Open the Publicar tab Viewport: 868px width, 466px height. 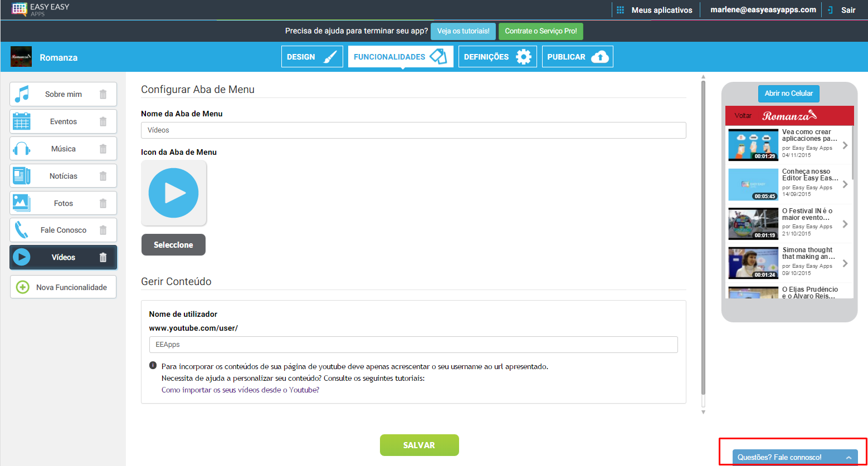578,57
